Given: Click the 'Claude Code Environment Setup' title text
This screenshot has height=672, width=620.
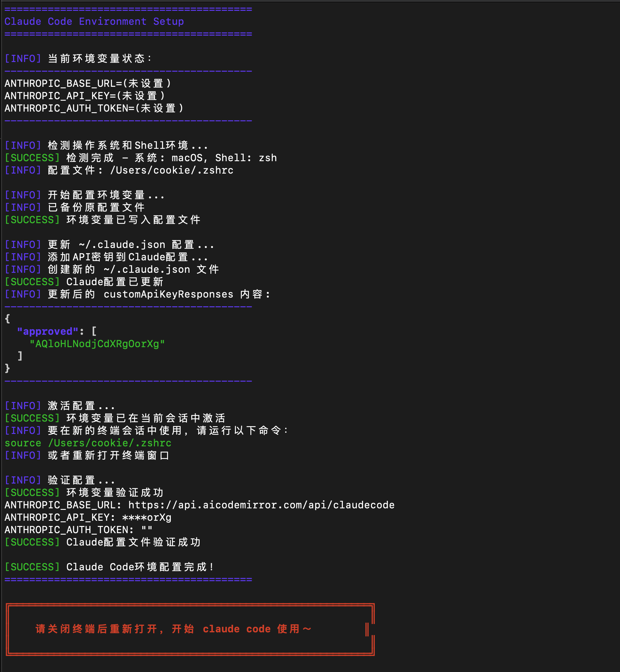Looking at the screenshot, I should pyautogui.click(x=94, y=21).
